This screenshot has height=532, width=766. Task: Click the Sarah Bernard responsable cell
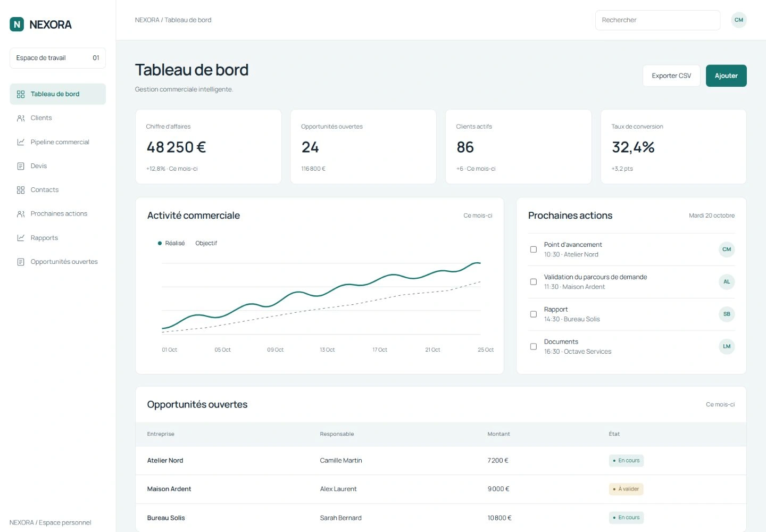(340, 518)
